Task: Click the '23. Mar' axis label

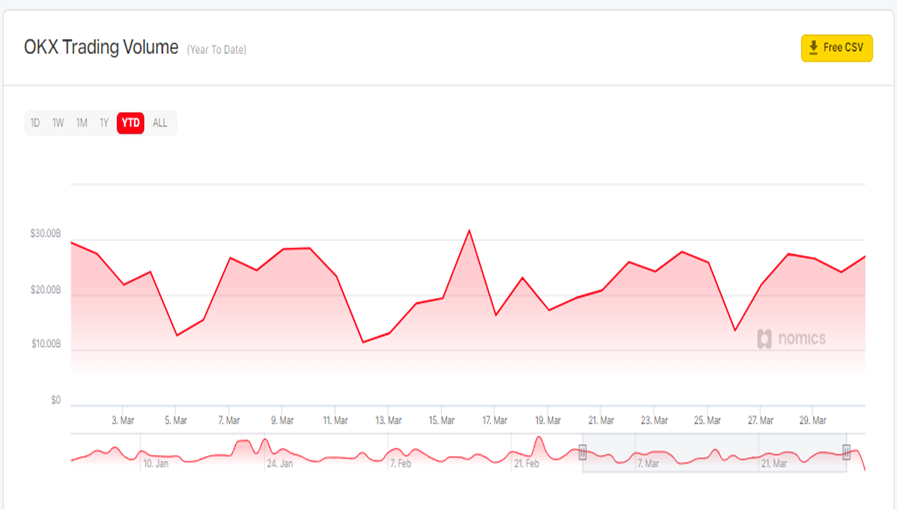Action: click(x=654, y=420)
